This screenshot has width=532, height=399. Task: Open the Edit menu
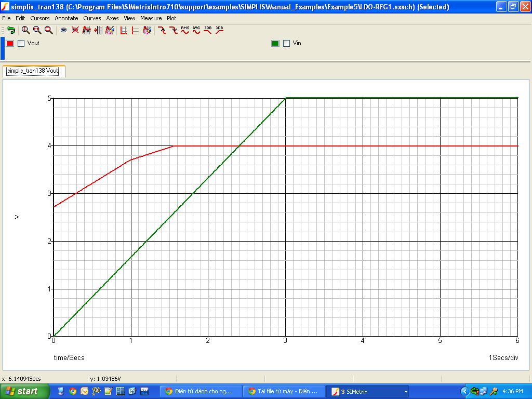tap(20, 18)
